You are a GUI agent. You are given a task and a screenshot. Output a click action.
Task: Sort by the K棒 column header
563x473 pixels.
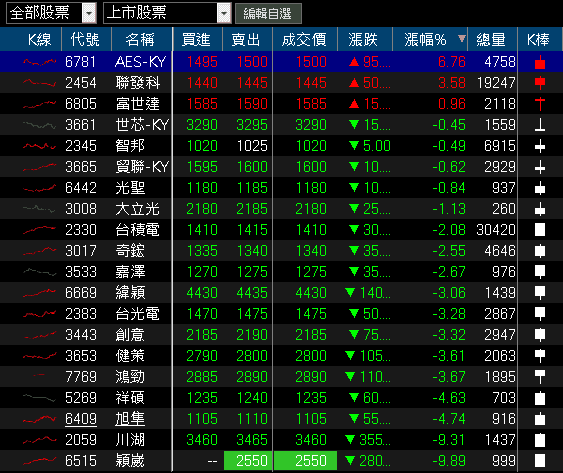point(539,40)
